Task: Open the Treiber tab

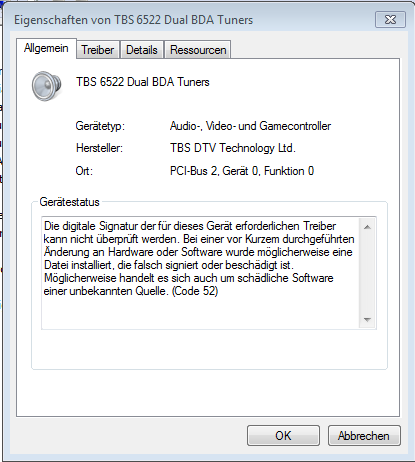Action: pos(98,50)
